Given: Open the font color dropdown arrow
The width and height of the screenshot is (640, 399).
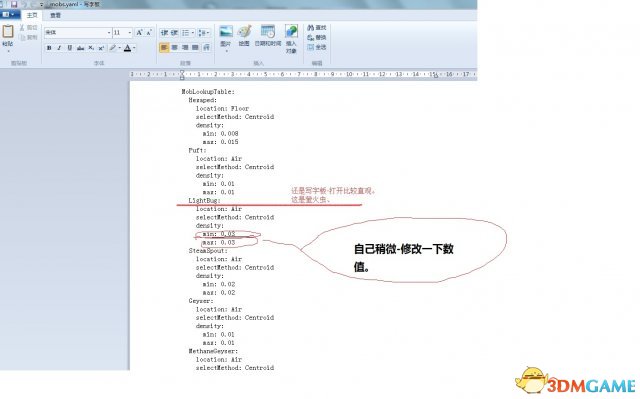Looking at the screenshot, I should tap(134, 48).
